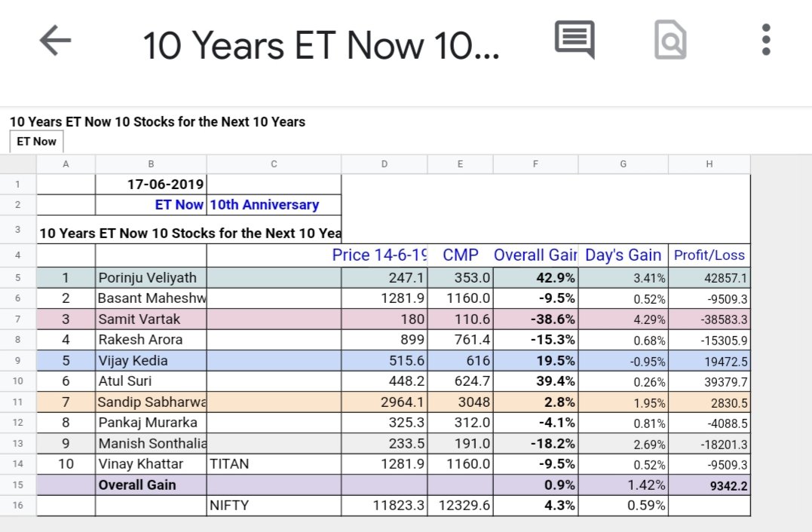Screen dimensions: 812x532
Task: Select the Day's Gain header cell
Action: (x=623, y=255)
